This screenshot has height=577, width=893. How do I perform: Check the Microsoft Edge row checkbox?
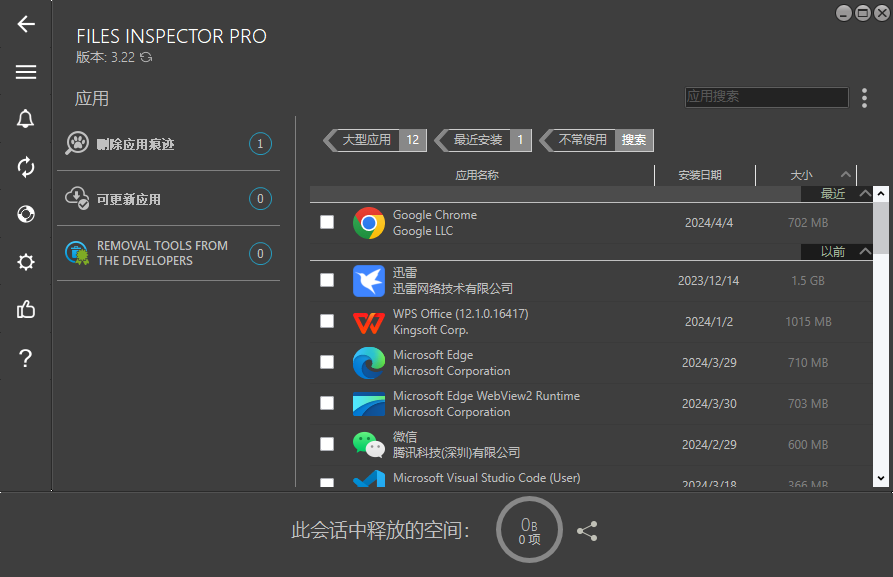pos(327,362)
